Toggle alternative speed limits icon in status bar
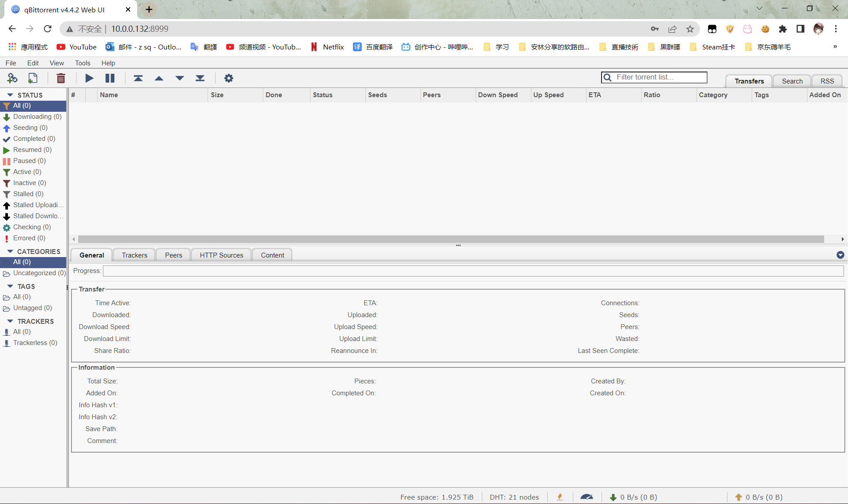 587,497
